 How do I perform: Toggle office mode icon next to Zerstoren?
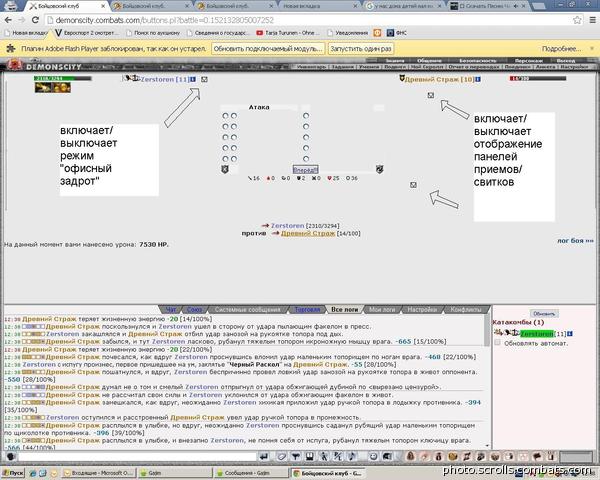click(204, 79)
